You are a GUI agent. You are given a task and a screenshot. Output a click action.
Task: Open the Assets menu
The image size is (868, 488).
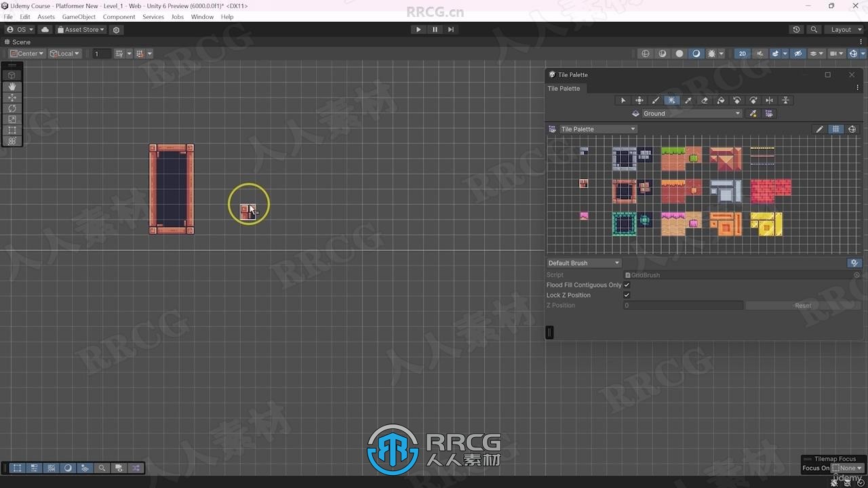click(46, 17)
